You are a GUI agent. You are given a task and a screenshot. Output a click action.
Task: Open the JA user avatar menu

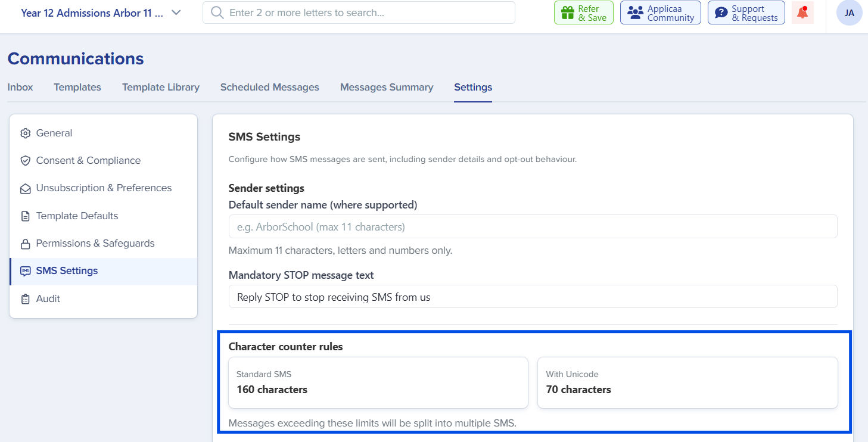click(x=849, y=13)
